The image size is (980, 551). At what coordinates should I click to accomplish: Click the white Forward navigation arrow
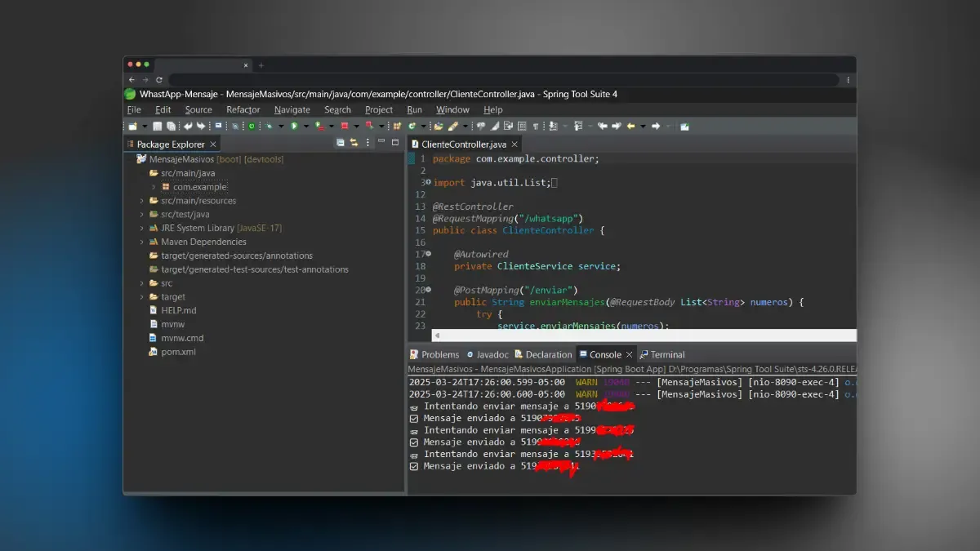point(656,127)
